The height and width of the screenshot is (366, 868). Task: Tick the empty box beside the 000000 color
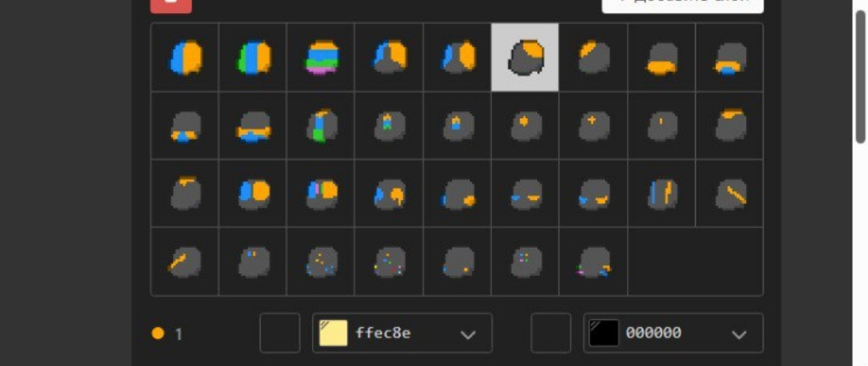click(x=551, y=333)
